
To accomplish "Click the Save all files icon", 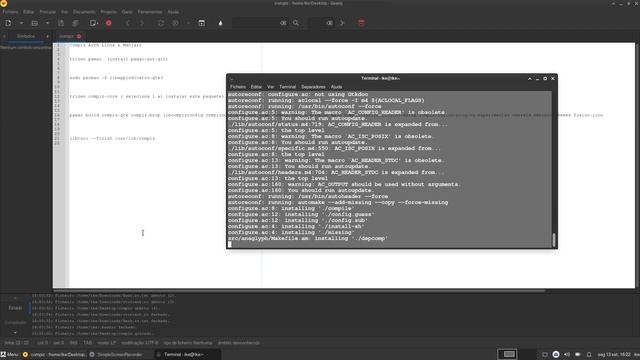I will [x=75, y=23].
